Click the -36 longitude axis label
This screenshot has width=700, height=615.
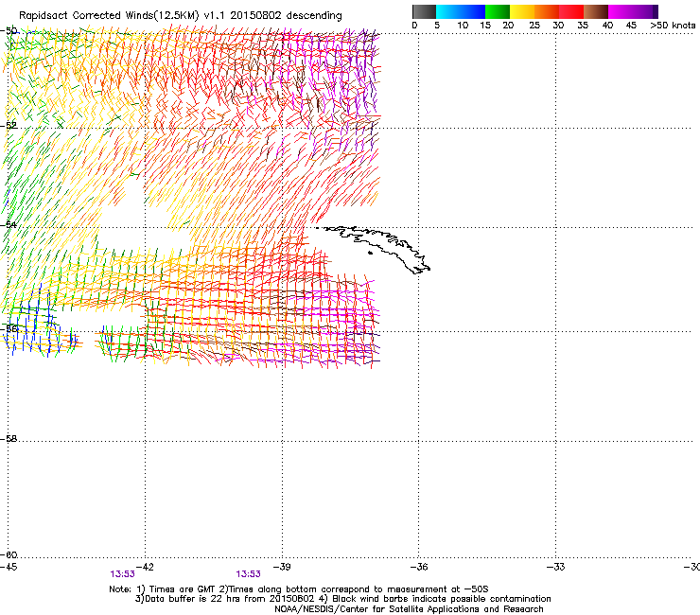coord(419,567)
